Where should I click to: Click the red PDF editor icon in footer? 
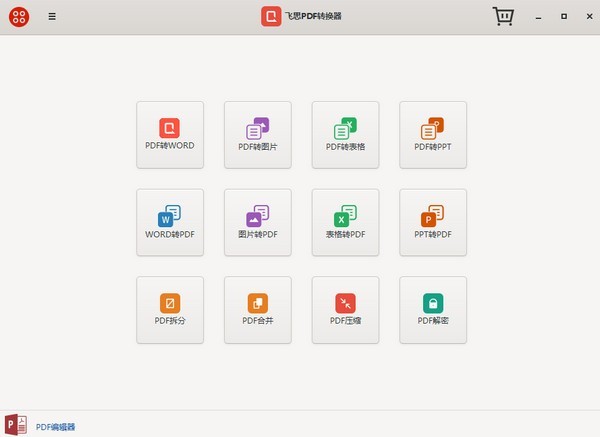pyautogui.click(x=16, y=423)
